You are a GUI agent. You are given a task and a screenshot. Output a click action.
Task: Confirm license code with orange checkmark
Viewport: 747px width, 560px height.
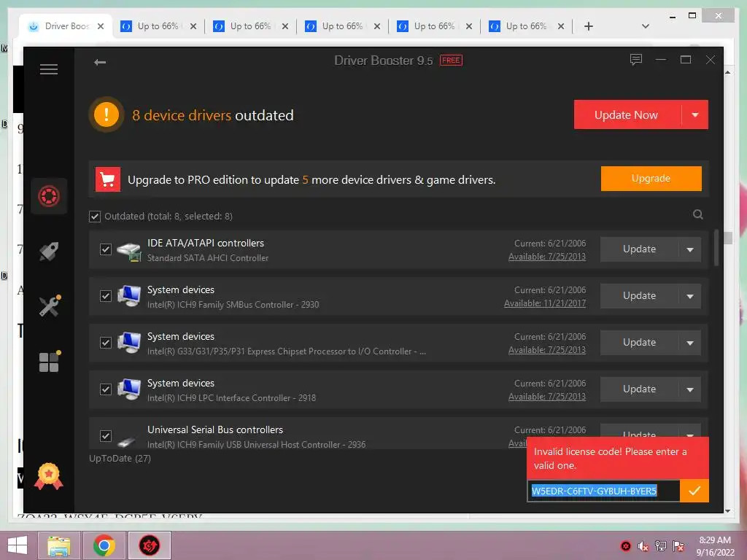tap(694, 491)
